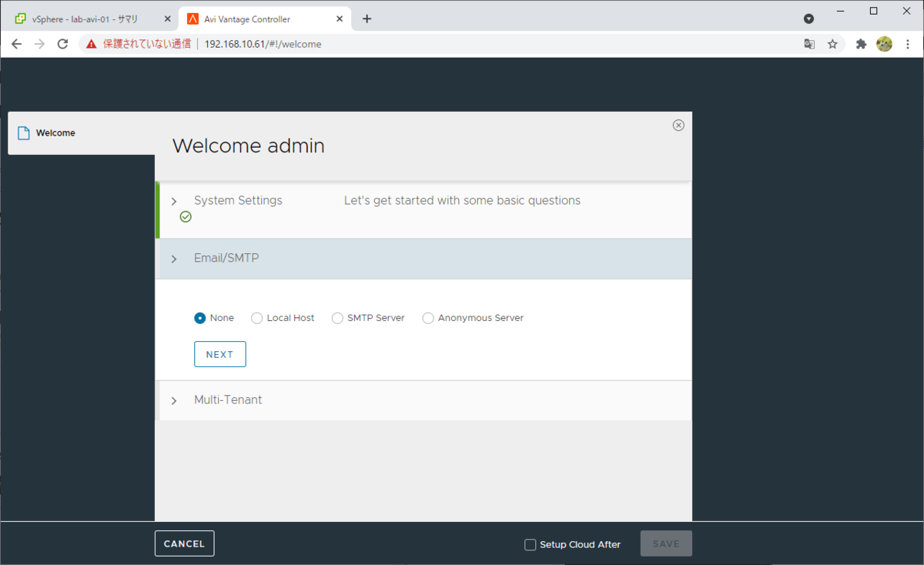Screen dimensions: 924x565
Task: Click the vSphere tab favicon
Action: 21,18
